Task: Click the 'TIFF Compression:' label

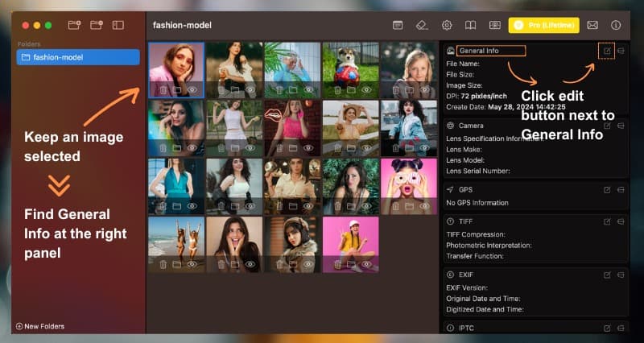Action: 476,234
